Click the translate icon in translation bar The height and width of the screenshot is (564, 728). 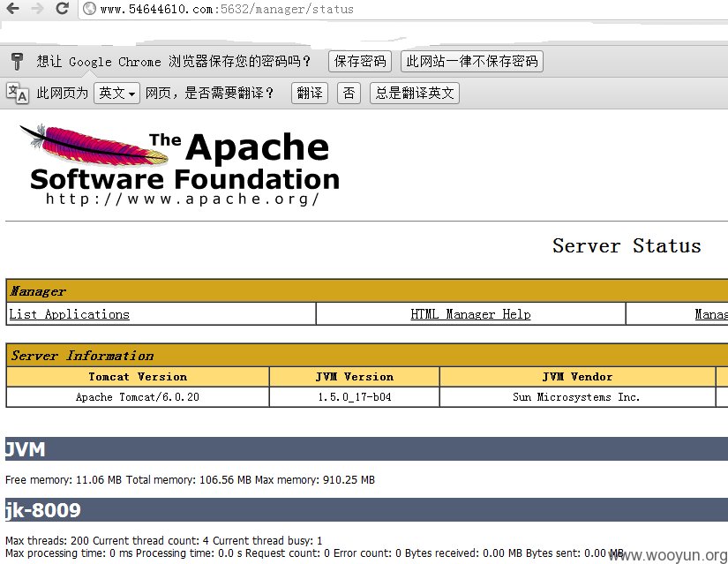click(18, 93)
